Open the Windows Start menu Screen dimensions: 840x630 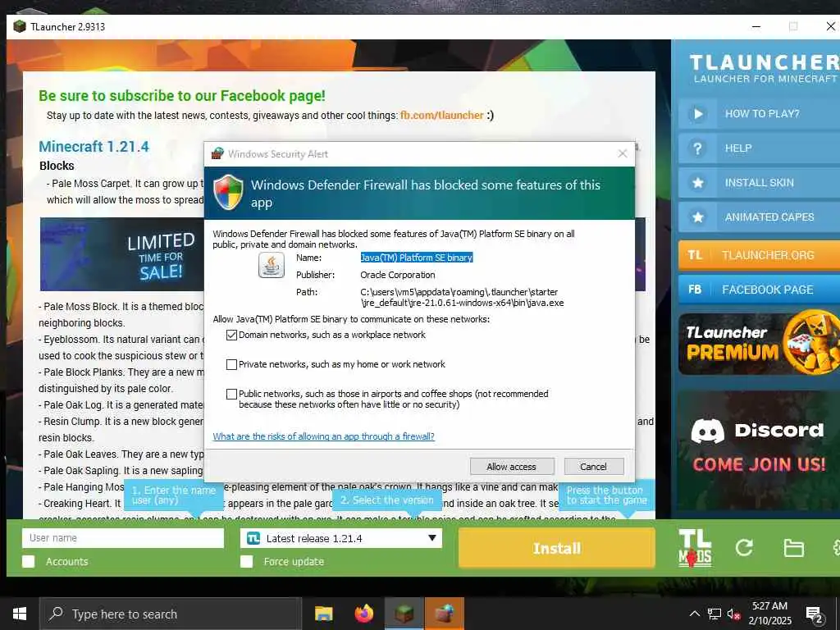point(20,614)
